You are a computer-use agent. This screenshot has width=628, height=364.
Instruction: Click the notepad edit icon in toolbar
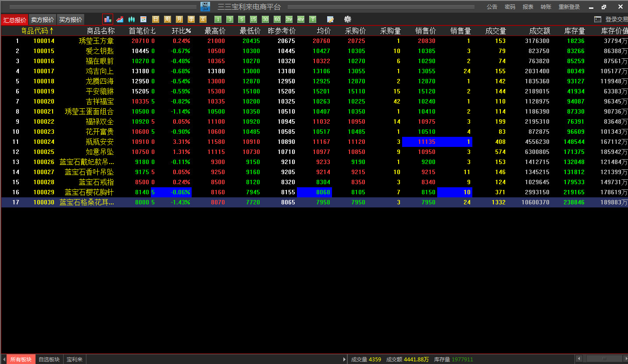(330, 19)
